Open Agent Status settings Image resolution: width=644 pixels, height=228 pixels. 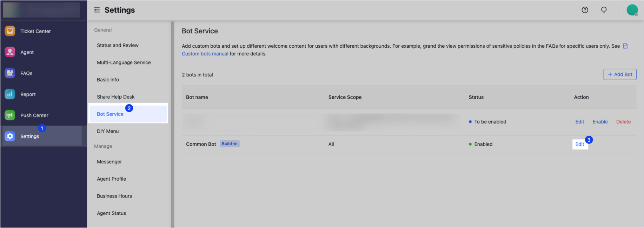click(x=111, y=213)
